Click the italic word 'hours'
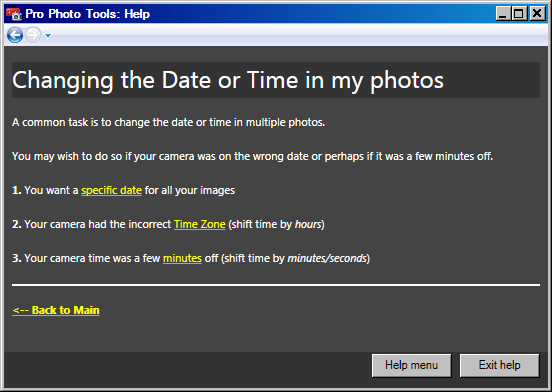Image resolution: width=552 pixels, height=392 pixels. coord(308,224)
